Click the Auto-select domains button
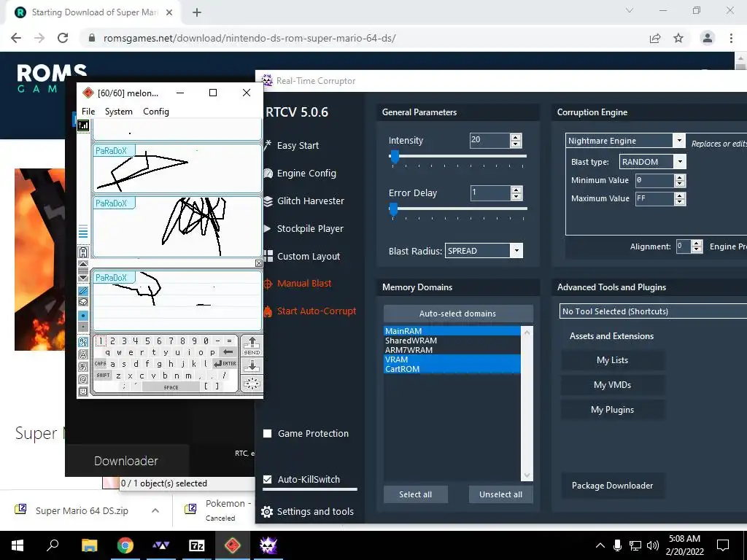 [x=458, y=314]
